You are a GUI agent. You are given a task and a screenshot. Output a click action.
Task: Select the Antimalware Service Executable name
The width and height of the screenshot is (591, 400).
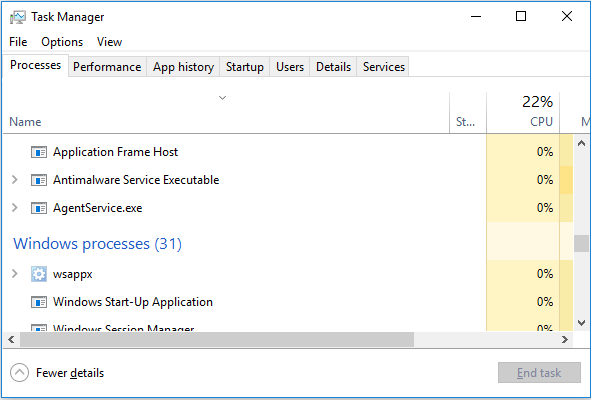pos(136,180)
